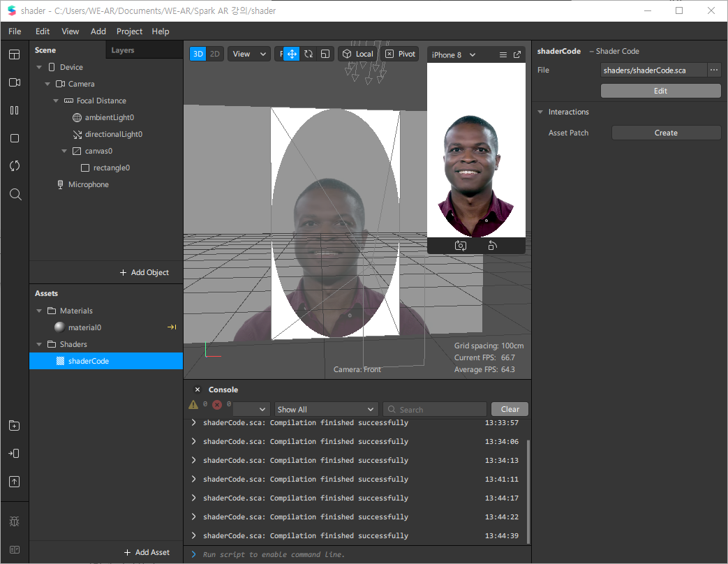
Task: Select the Microphone scene item
Action: [x=106, y=184]
